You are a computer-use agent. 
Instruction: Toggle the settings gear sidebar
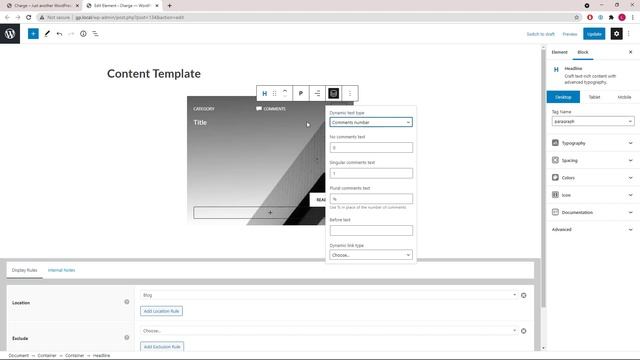(616, 34)
